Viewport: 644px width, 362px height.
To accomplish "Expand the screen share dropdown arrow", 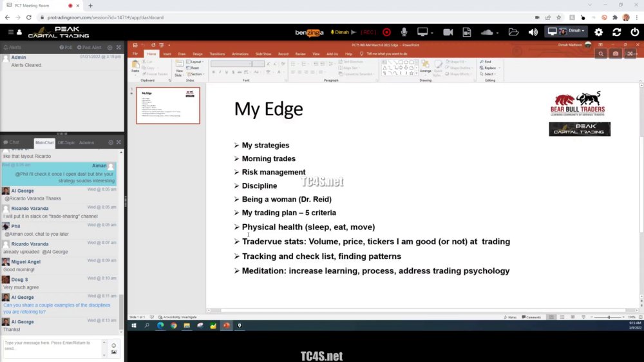I will (432, 33).
